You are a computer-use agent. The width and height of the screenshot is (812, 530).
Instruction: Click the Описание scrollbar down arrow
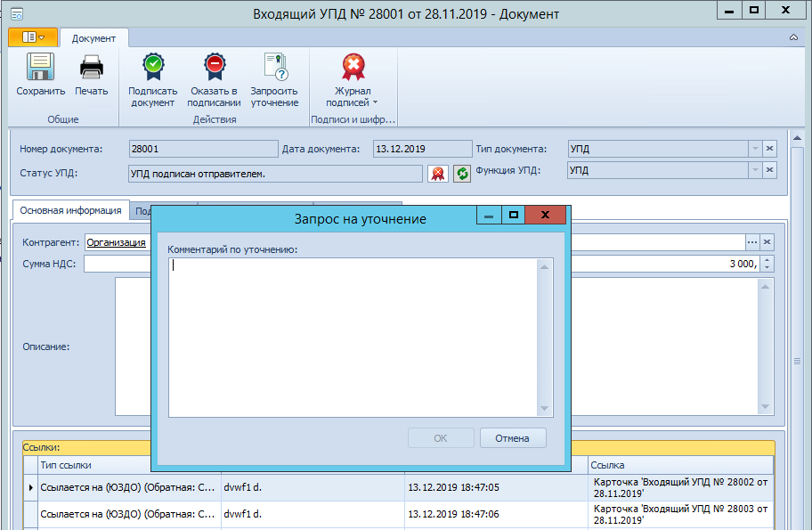coord(766,407)
